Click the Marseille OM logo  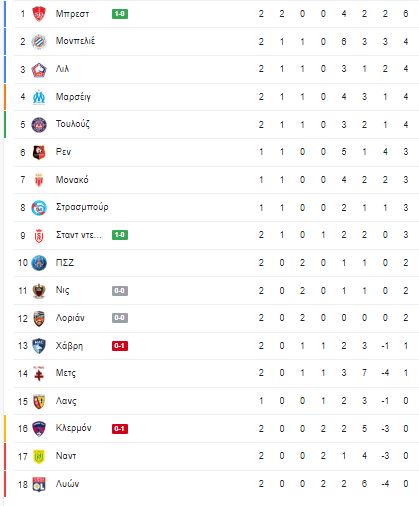(39, 97)
